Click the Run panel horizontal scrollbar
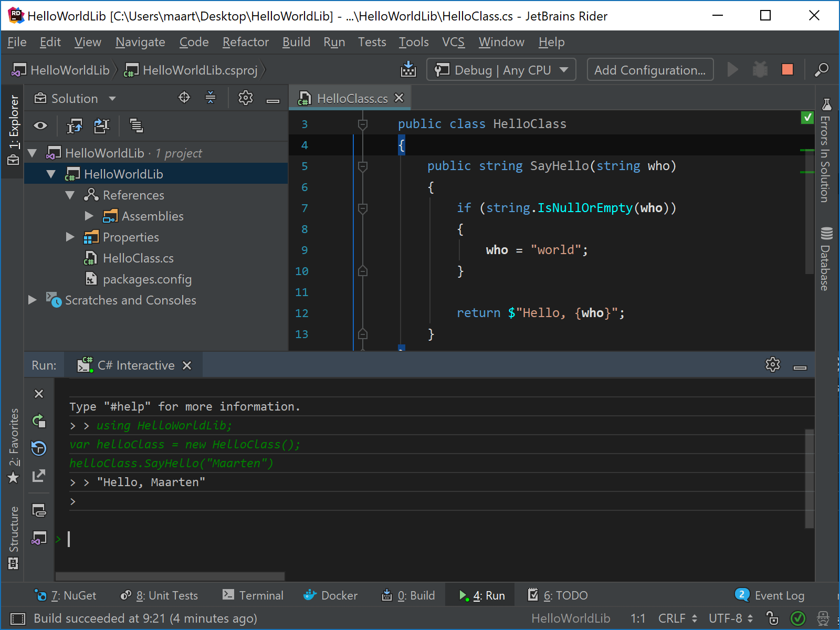The height and width of the screenshot is (630, 840). pyautogui.click(x=170, y=576)
